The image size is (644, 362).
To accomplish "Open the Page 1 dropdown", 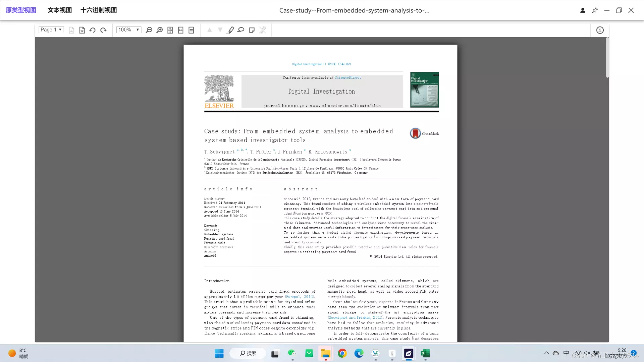I will 51,30.
